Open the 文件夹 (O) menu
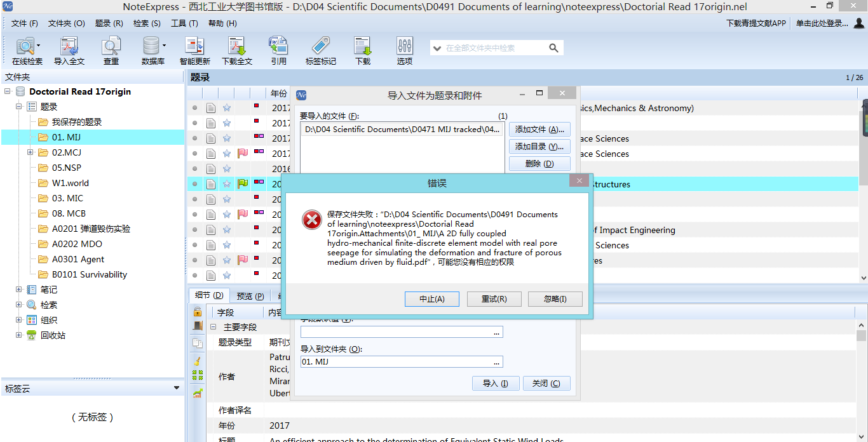This screenshot has width=868, height=442. (x=66, y=23)
